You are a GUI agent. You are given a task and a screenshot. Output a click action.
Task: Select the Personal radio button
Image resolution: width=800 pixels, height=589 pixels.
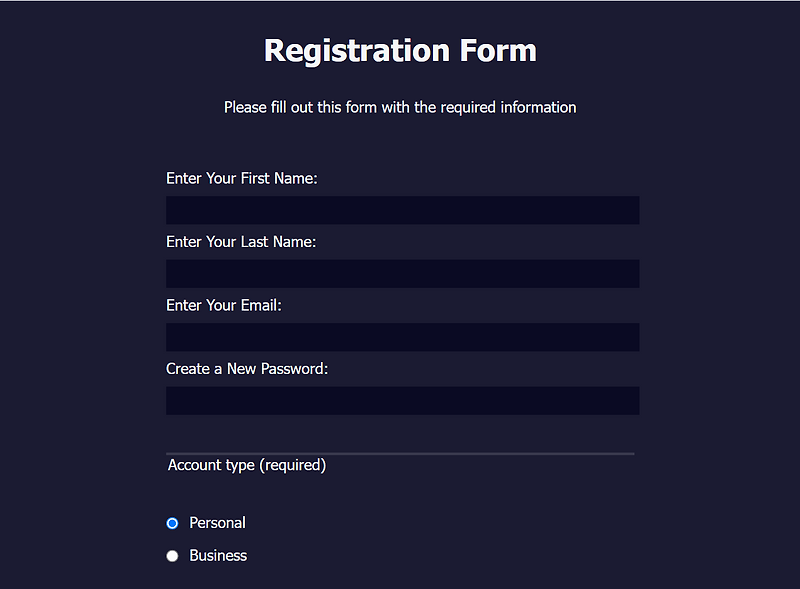[x=172, y=523]
